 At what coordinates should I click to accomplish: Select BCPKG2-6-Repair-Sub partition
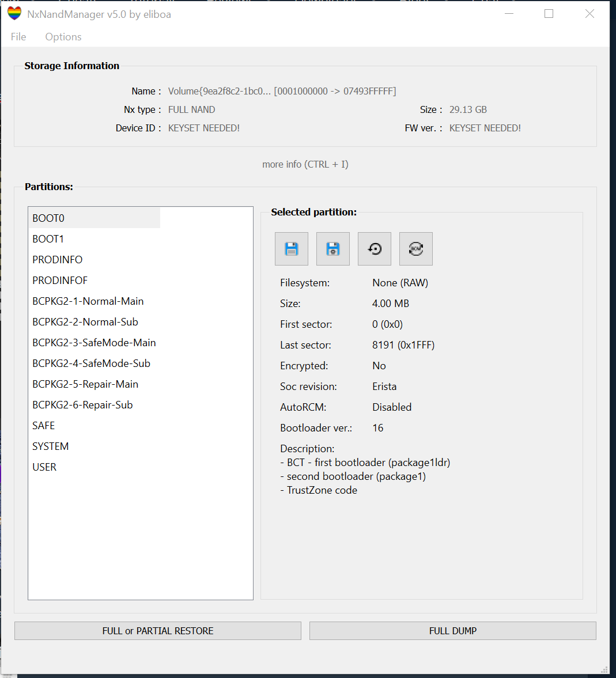95,405
